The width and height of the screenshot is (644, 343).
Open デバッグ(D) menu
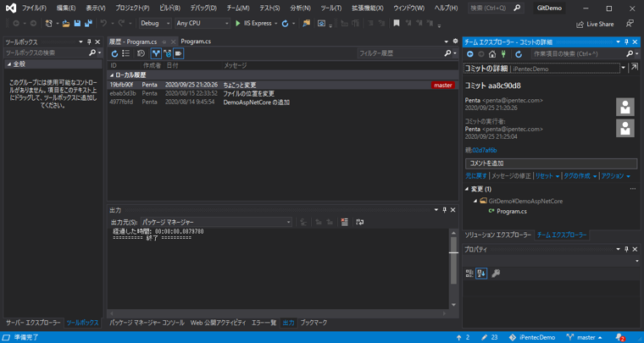[x=203, y=8]
